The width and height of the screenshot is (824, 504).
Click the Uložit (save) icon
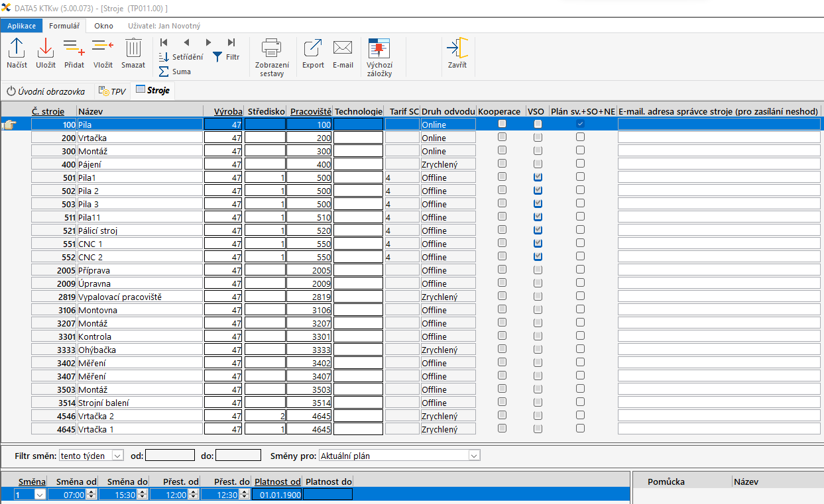[x=45, y=53]
